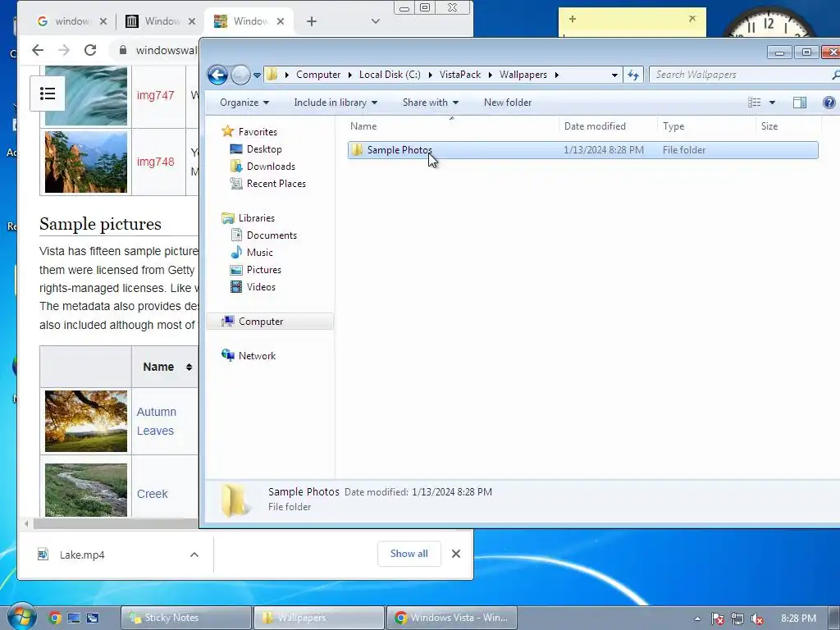
Task: Open the img748 link
Action: (x=155, y=162)
